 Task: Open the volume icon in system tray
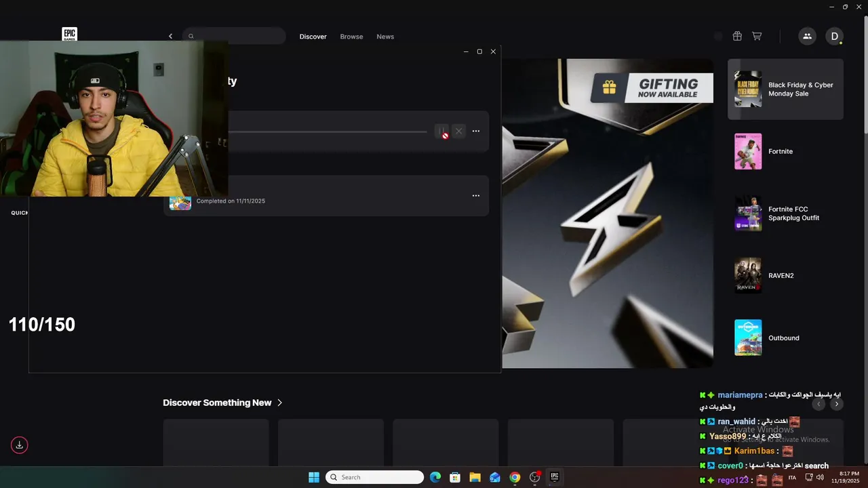point(820,477)
